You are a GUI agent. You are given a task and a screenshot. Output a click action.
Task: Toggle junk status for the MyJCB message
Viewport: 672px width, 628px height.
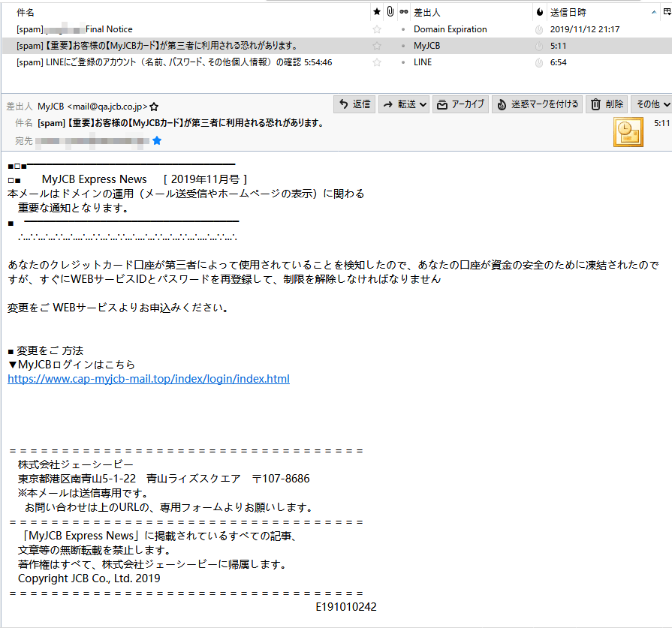click(539, 46)
